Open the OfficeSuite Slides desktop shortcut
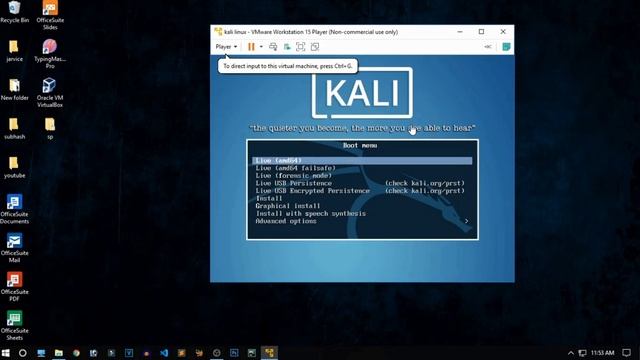Image resolution: width=640 pixels, height=360 pixels. pyautogui.click(x=50, y=16)
